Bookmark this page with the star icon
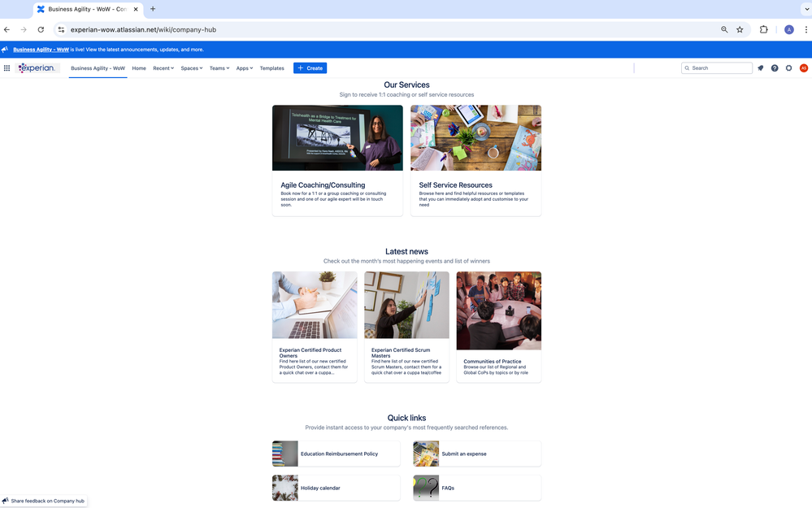 tap(740, 29)
